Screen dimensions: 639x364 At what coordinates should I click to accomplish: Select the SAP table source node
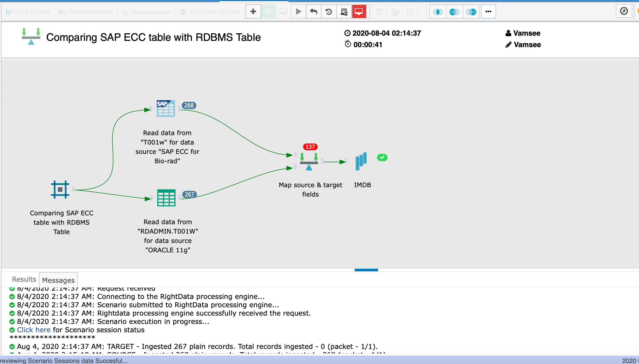[x=166, y=109]
